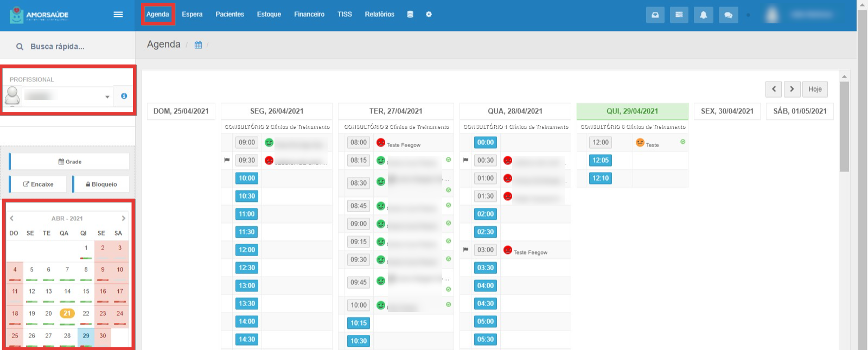868x350 pixels.
Task: Click the DOM, 25/04/2021 day header
Action: point(181,111)
